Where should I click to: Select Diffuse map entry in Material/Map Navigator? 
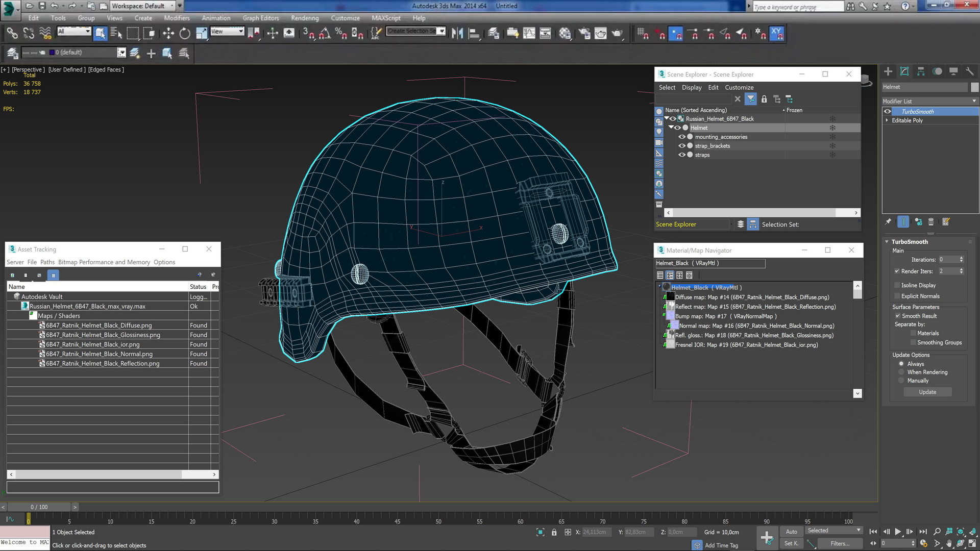752,297
